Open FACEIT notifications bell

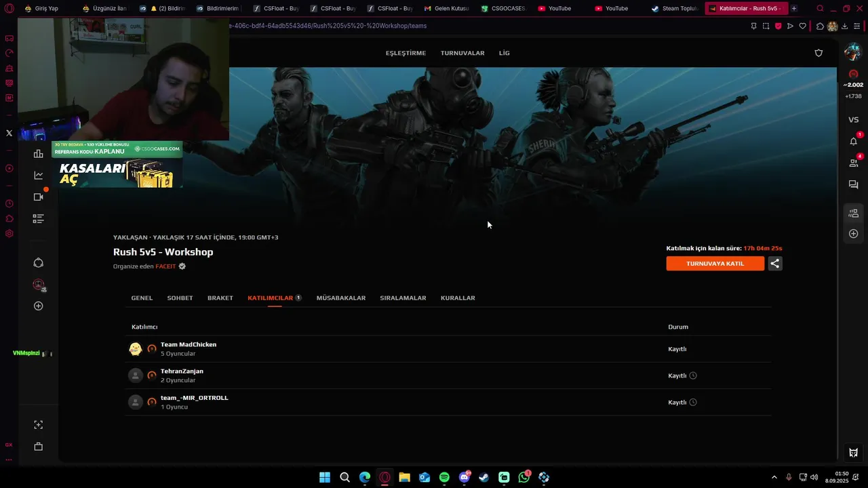(x=853, y=141)
